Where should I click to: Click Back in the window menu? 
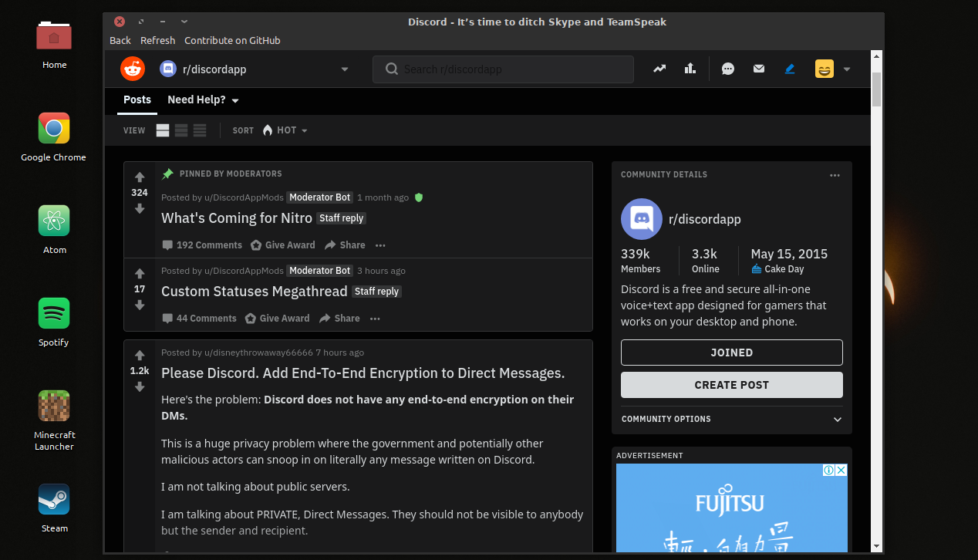pyautogui.click(x=120, y=40)
